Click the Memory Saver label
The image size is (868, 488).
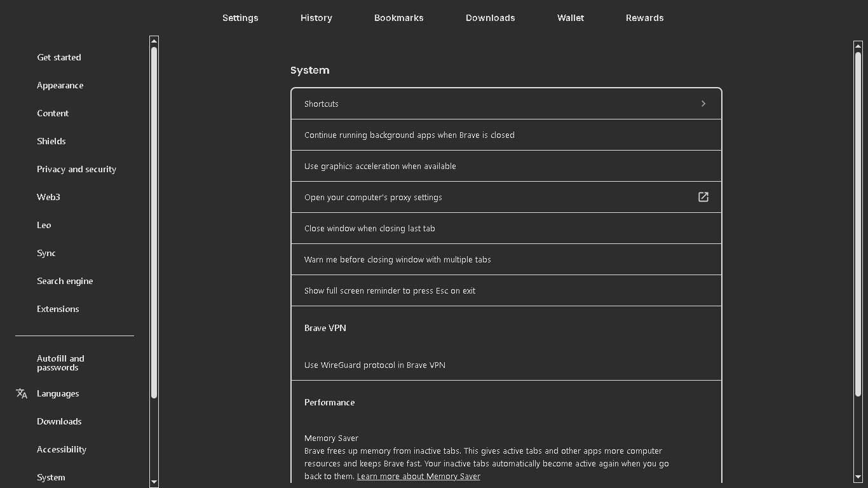pos(331,438)
